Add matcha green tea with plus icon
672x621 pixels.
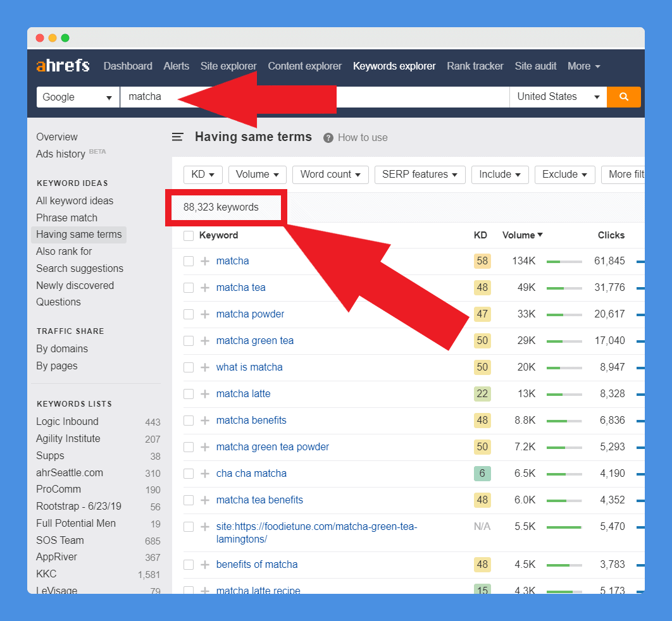pos(205,340)
